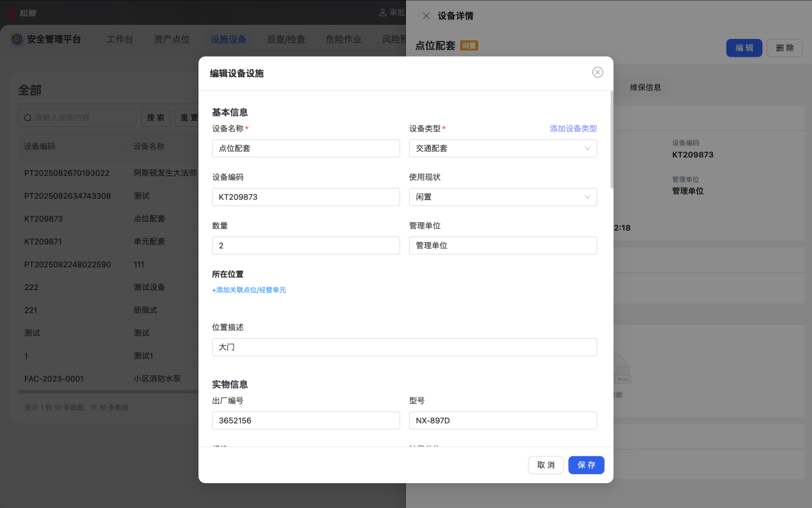This screenshot has width=812, height=508.
Task: Go to Patrol/Inspection menu
Action: click(286, 39)
